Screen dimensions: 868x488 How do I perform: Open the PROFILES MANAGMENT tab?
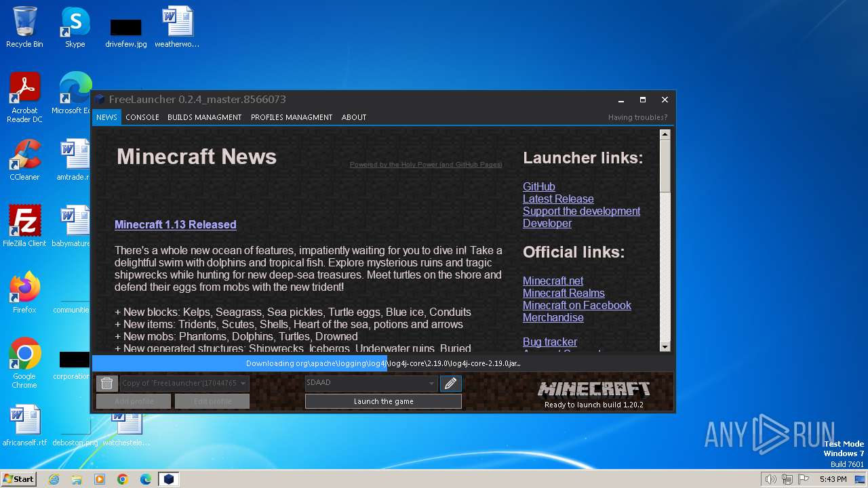pyautogui.click(x=292, y=117)
